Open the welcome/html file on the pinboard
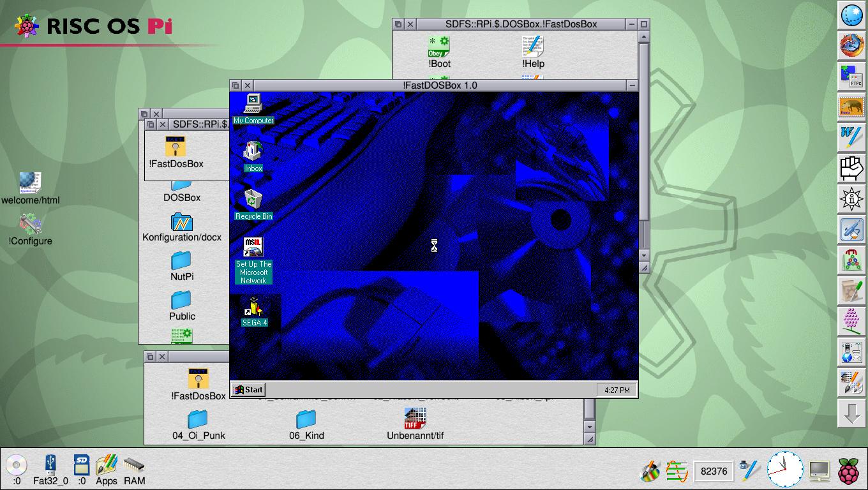 tap(30, 183)
